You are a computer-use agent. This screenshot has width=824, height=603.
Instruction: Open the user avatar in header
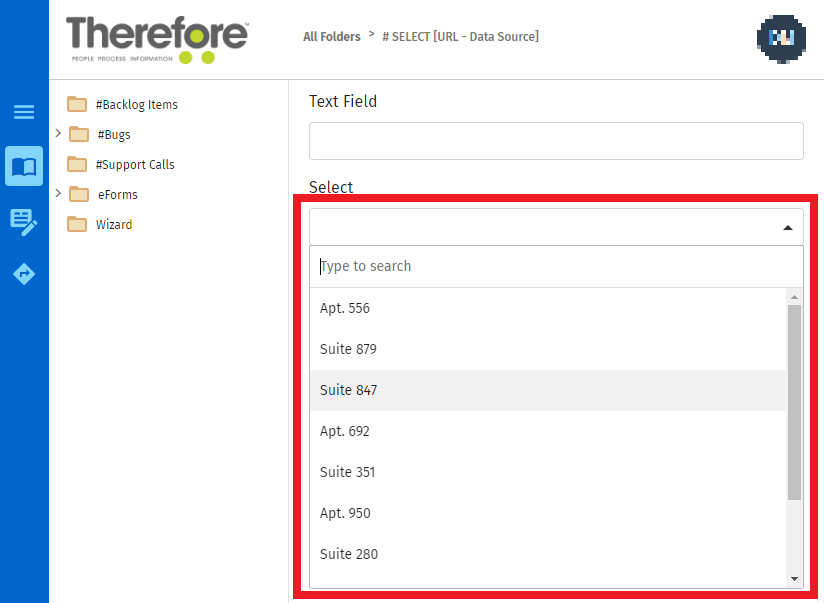tap(781, 39)
